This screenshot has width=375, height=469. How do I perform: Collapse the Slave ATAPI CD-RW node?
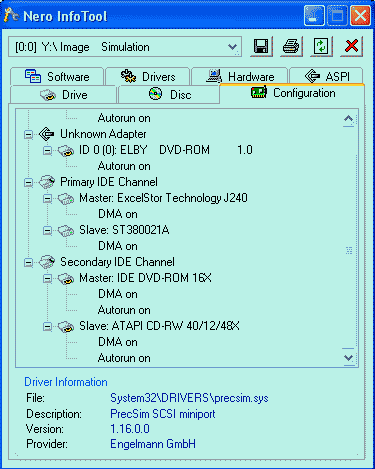point(47,326)
